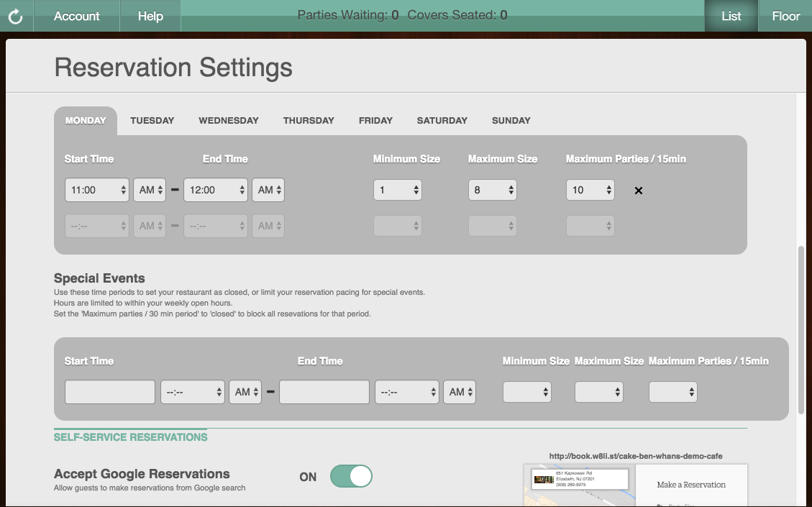The height and width of the screenshot is (507, 812).
Task: Change Monday start time AM/PM selector
Action: point(150,190)
